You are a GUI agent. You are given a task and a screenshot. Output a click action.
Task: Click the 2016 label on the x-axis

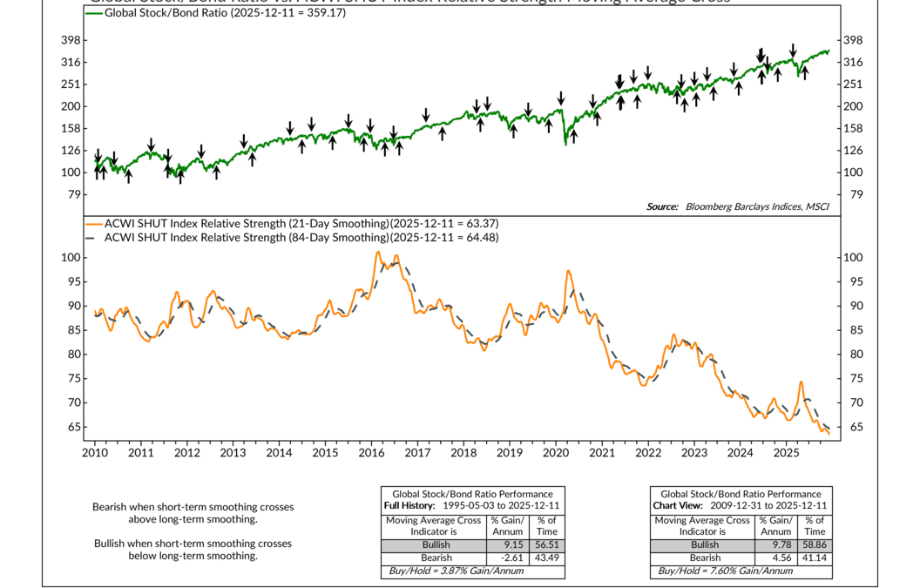tap(371, 453)
